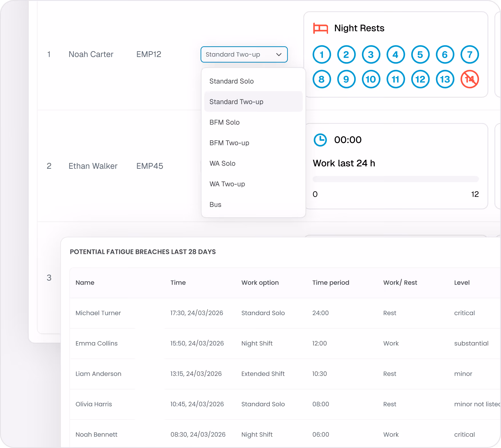
Task: Click time 10:45, 24/03/2026
Action: click(x=197, y=404)
